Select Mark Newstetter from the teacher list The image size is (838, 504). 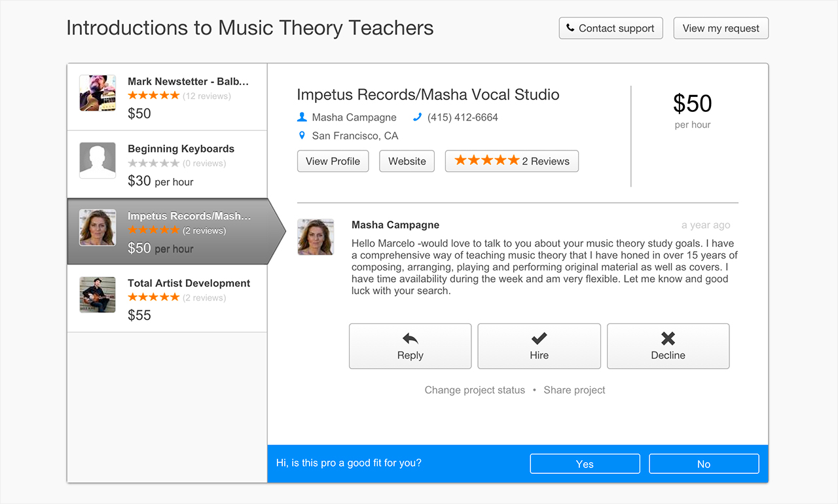pyautogui.click(x=167, y=97)
